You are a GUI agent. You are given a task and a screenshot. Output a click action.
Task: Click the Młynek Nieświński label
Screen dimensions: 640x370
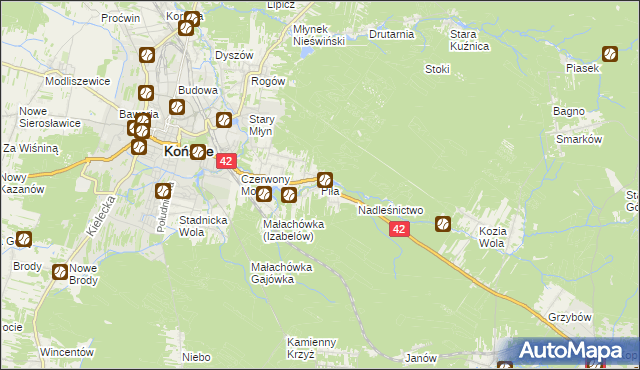click(319, 35)
